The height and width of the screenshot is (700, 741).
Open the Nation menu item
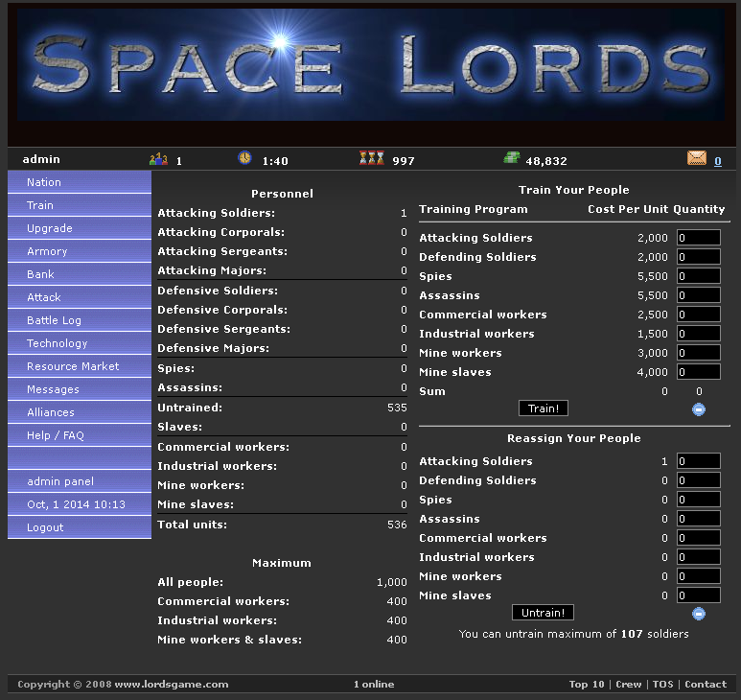pos(80,182)
